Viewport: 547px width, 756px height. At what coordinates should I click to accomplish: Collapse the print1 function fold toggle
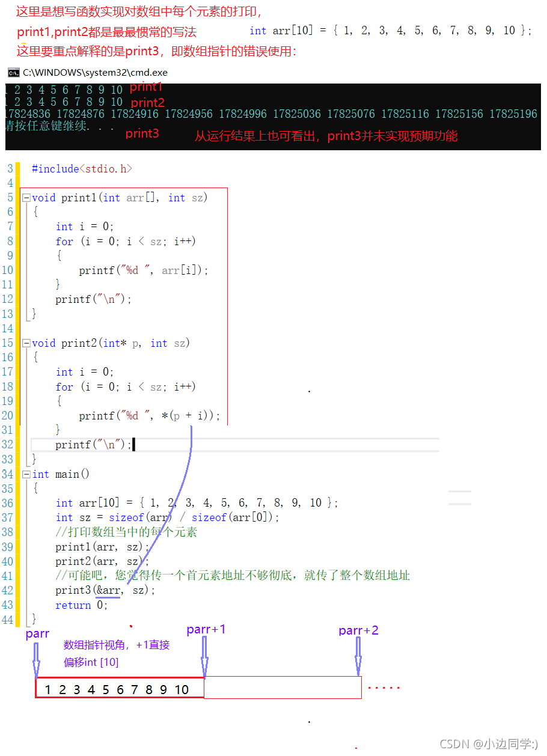point(26,198)
